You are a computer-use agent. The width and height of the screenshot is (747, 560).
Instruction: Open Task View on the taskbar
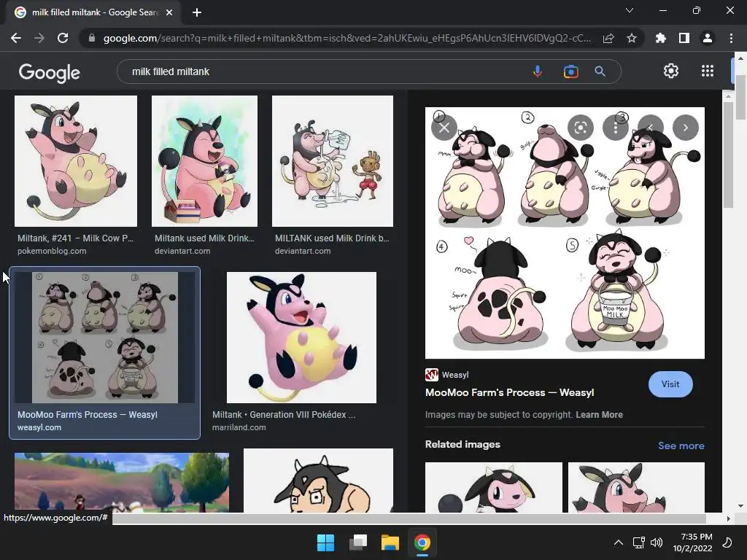357,542
